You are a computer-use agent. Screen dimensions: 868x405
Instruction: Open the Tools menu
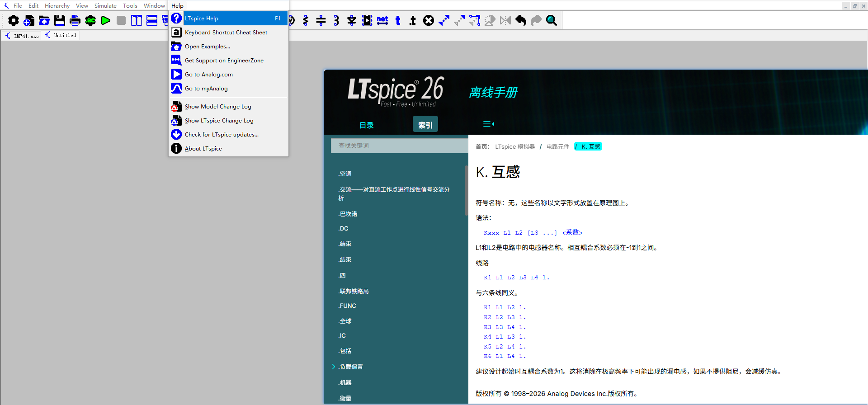[130, 5]
